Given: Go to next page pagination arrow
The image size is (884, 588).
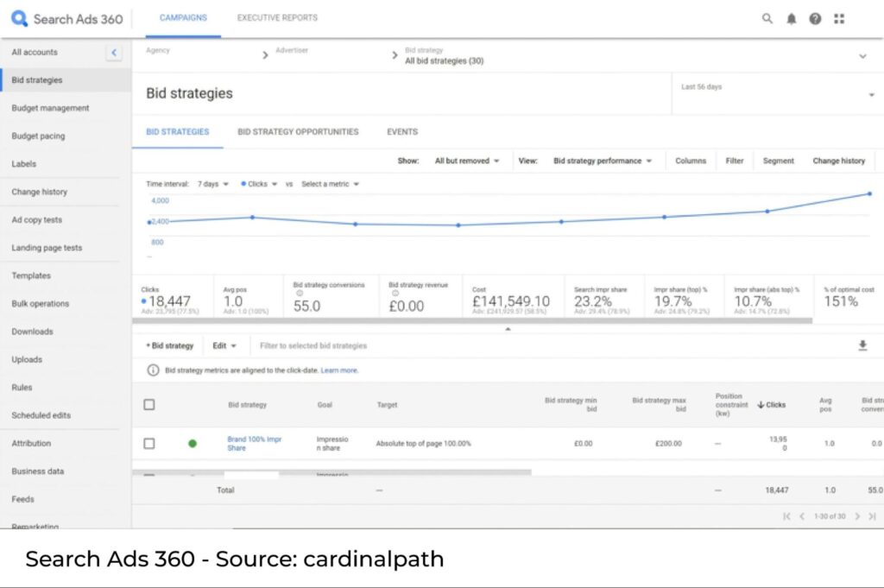Looking at the screenshot, I should pyautogui.click(x=857, y=516).
